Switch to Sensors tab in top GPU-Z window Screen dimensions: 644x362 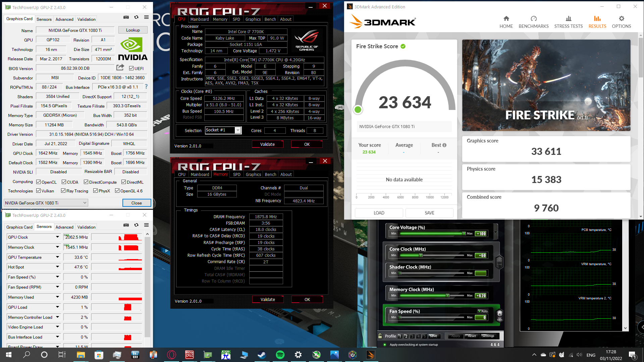click(44, 19)
